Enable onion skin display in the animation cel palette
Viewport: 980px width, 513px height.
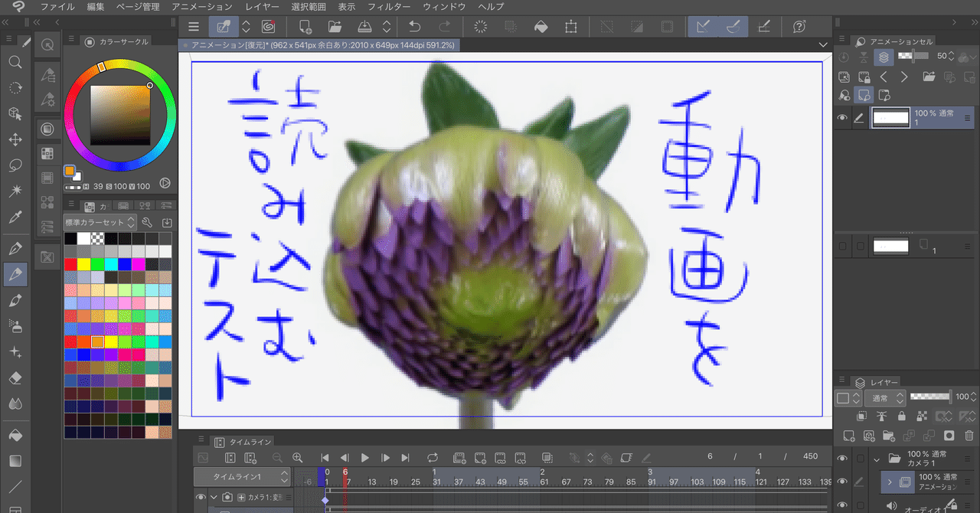coord(884,57)
